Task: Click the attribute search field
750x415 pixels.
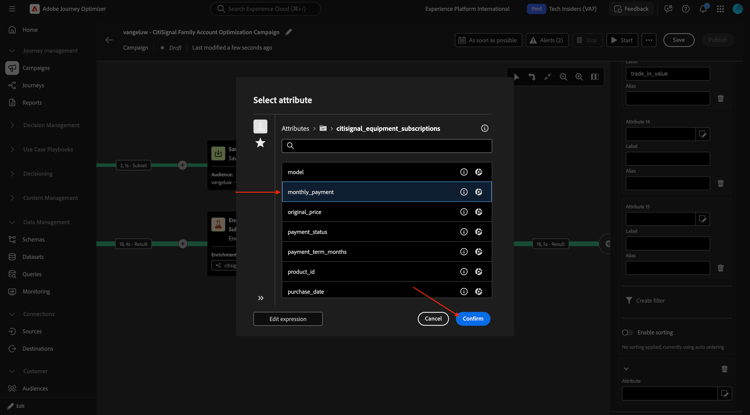Action: point(386,146)
